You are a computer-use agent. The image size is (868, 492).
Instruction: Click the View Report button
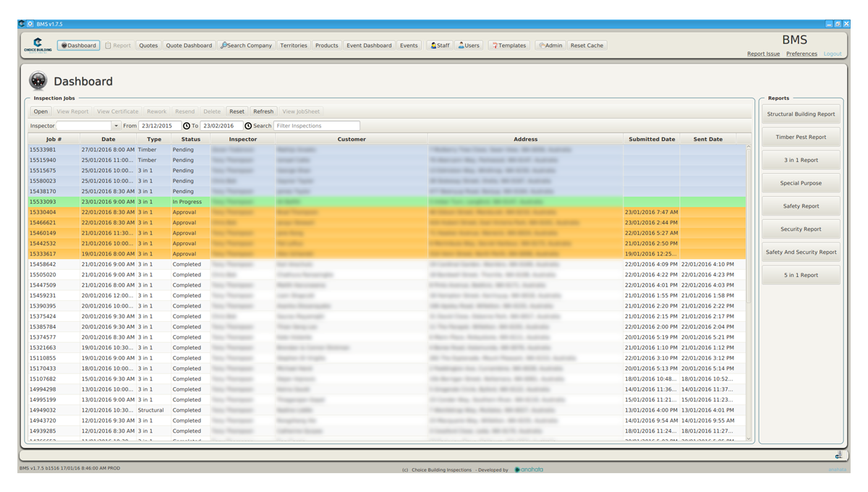(x=72, y=111)
